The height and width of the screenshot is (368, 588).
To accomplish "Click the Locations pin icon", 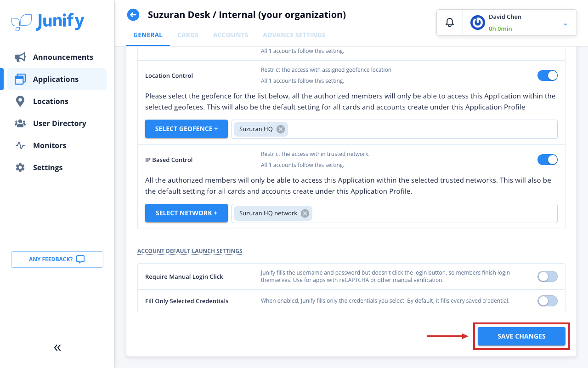I will (x=20, y=101).
